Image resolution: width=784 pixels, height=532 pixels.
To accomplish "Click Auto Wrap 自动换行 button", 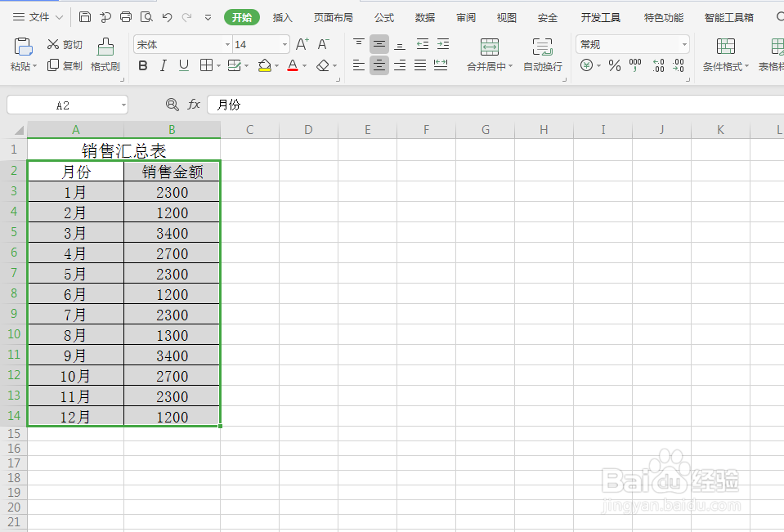I will (x=543, y=55).
